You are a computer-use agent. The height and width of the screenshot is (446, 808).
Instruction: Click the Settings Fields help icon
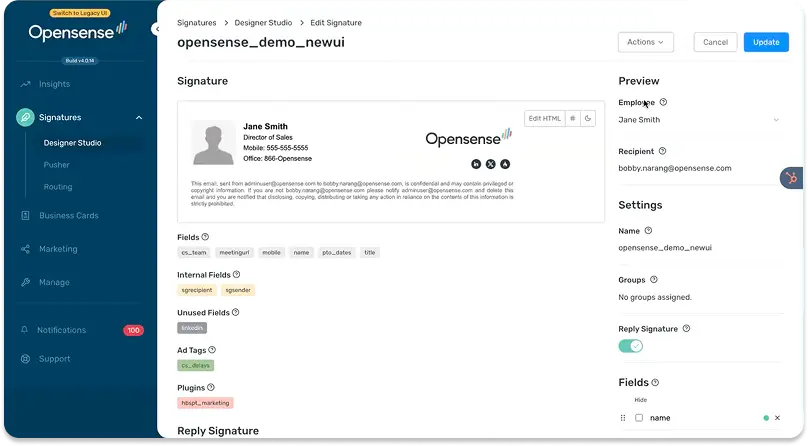(655, 383)
